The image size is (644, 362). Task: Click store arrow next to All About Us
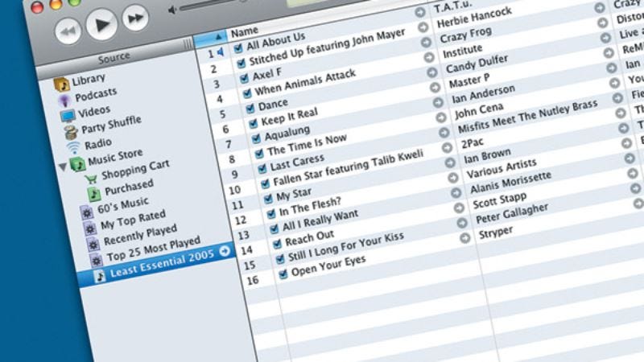[x=419, y=12]
